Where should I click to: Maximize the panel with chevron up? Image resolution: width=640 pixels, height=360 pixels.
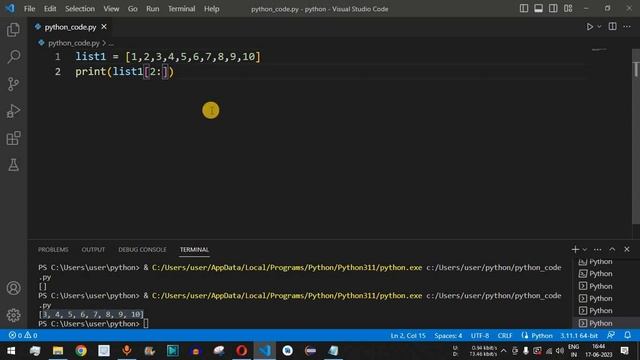click(x=612, y=249)
